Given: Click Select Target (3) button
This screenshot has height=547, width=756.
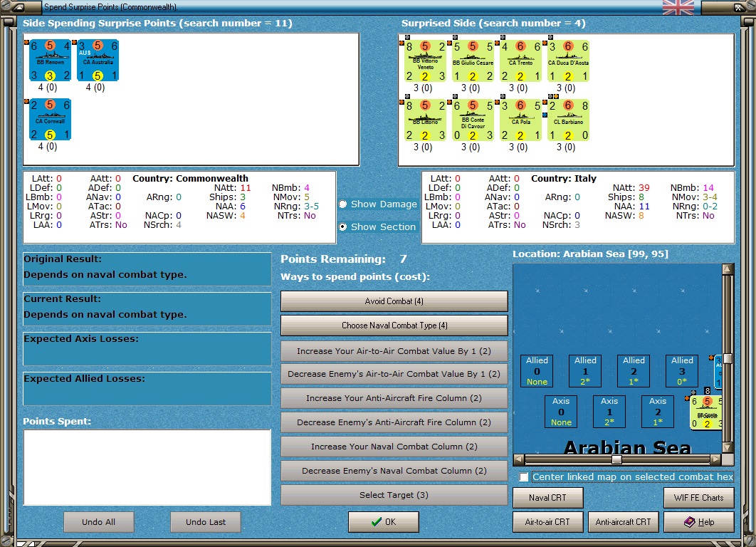Looking at the screenshot, I should [x=394, y=495].
